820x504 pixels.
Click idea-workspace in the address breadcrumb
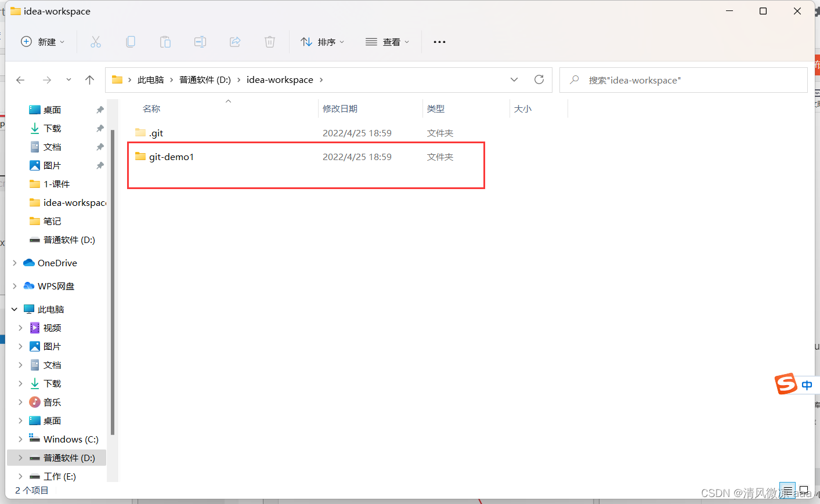[x=280, y=80]
